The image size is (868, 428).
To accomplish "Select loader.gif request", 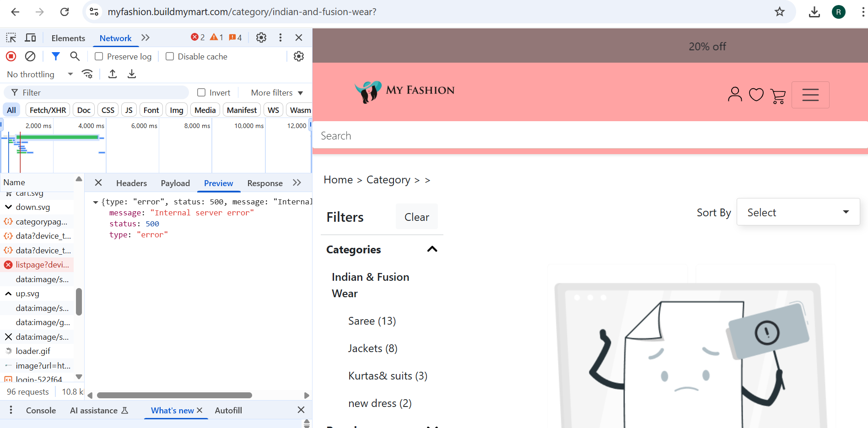I will [x=37, y=351].
